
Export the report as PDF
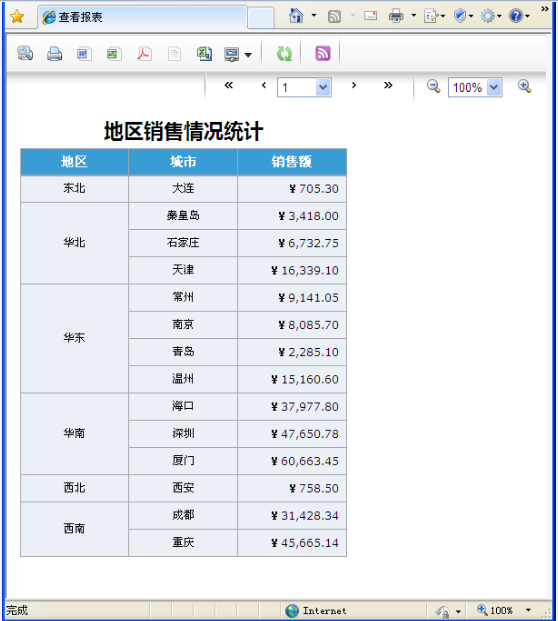[144, 53]
